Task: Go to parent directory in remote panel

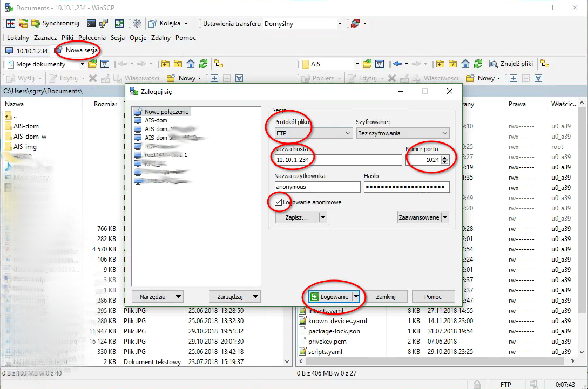Action: click(440, 64)
